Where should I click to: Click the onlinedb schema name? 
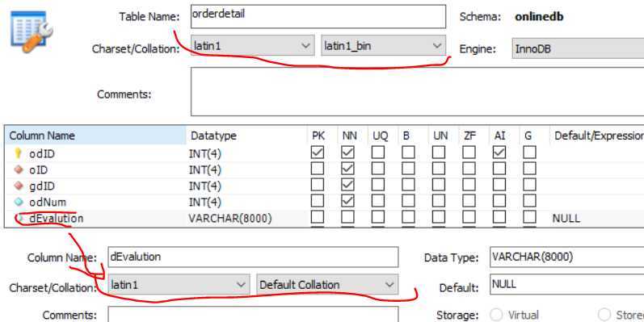tap(539, 17)
